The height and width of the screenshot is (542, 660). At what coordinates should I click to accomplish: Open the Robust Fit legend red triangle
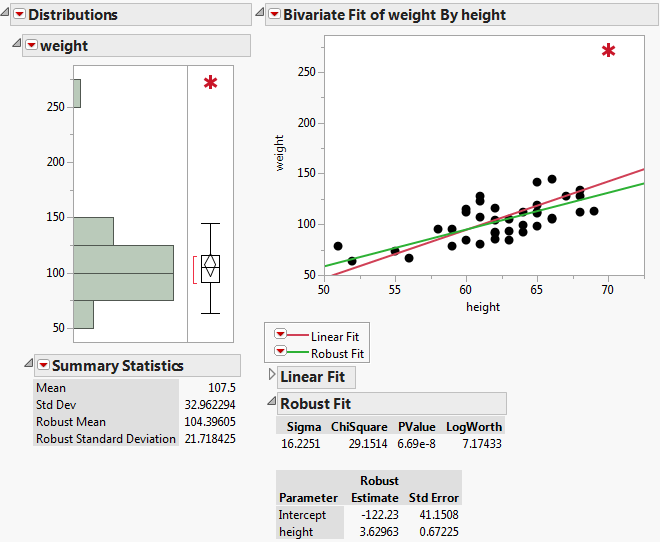(281, 353)
